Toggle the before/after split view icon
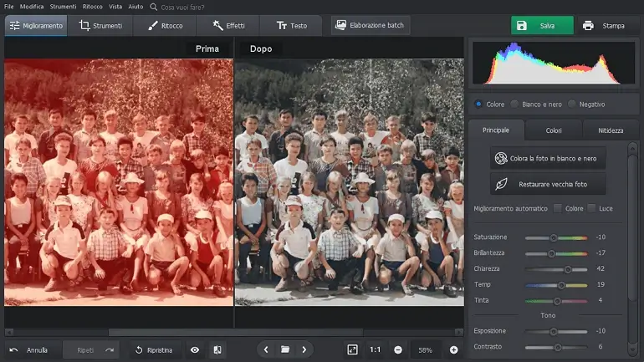This screenshot has width=644, height=362. pyautogui.click(x=217, y=349)
